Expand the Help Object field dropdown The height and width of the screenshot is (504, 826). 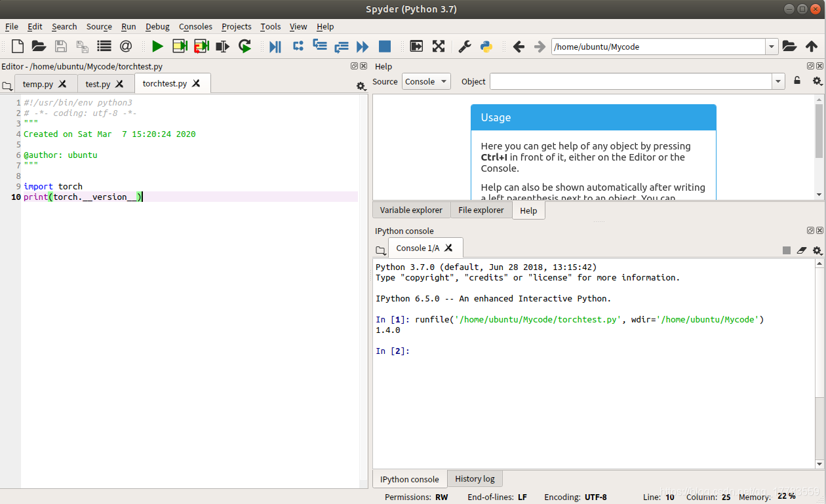(x=778, y=81)
